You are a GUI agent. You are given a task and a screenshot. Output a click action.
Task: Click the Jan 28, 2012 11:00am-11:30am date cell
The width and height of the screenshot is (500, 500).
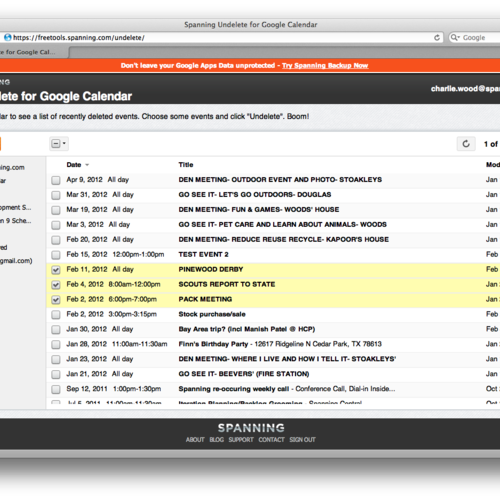pos(117,344)
